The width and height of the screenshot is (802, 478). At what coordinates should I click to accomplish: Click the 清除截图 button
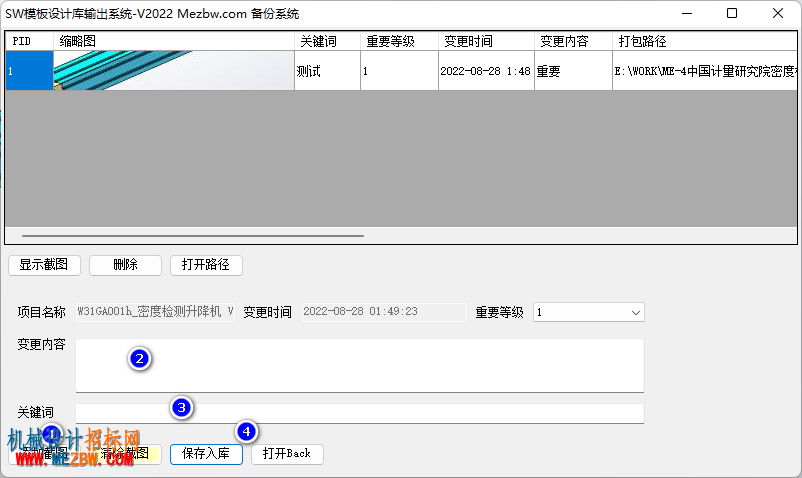(x=125, y=454)
